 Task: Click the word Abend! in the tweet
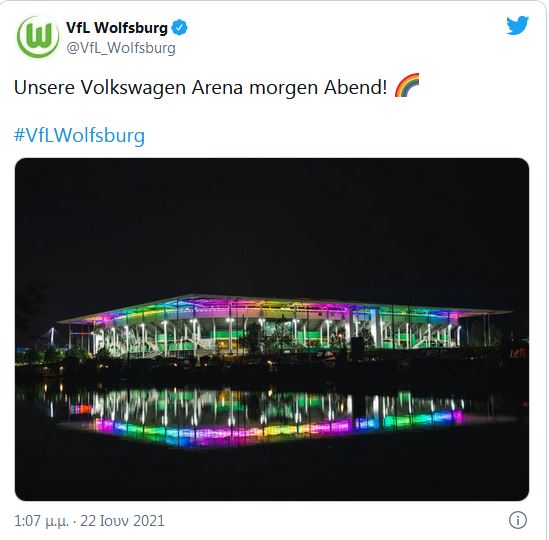tap(355, 87)
